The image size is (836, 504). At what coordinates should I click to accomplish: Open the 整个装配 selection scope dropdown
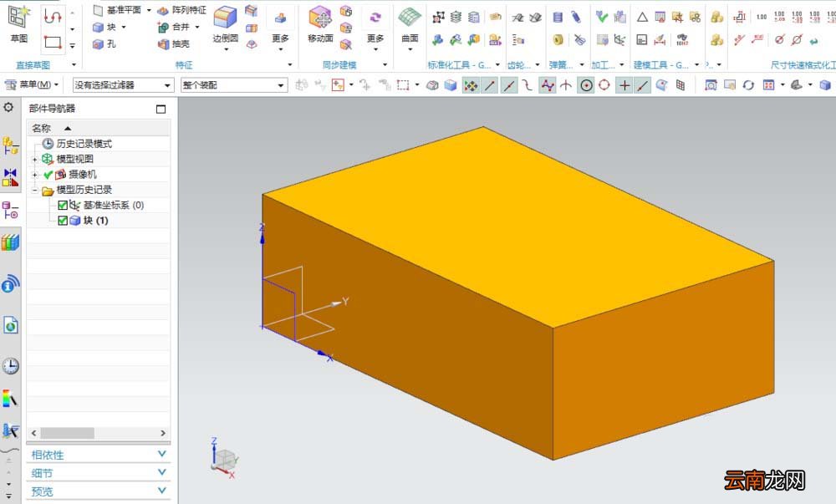click(x=234, y=85)
